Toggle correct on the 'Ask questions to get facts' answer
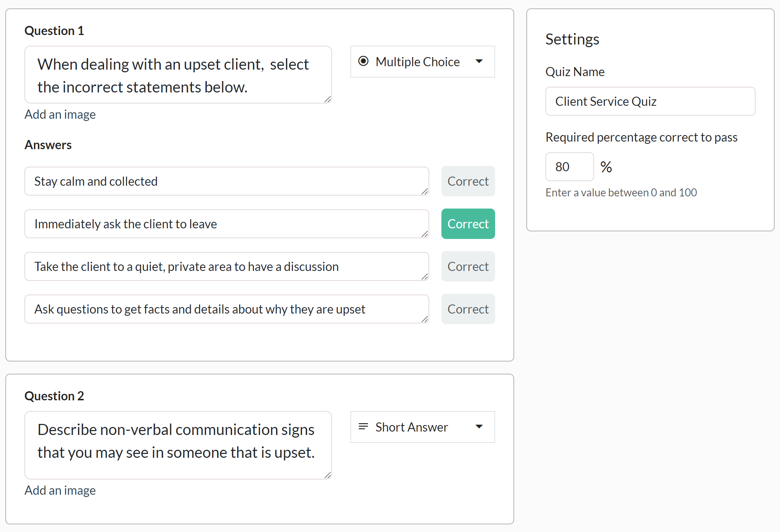This screenshot has width=780, height=532. pos(468,309)
